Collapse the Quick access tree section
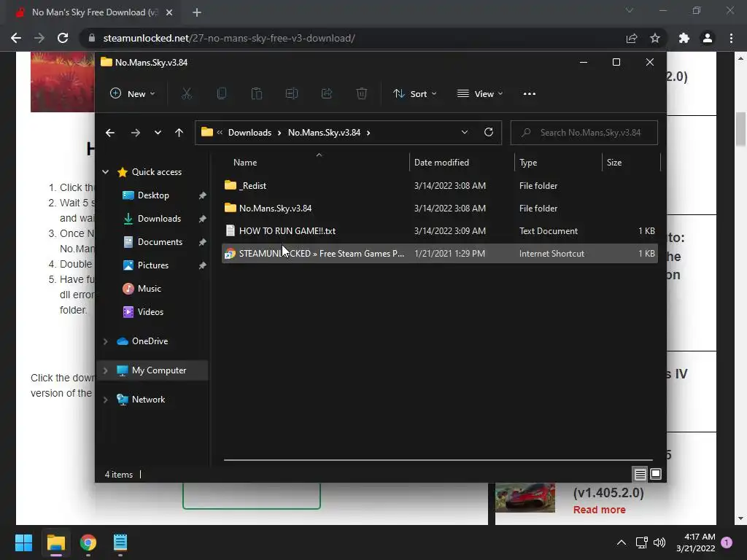747x560 pixels. pyautogui.click(x=105, y=172)
